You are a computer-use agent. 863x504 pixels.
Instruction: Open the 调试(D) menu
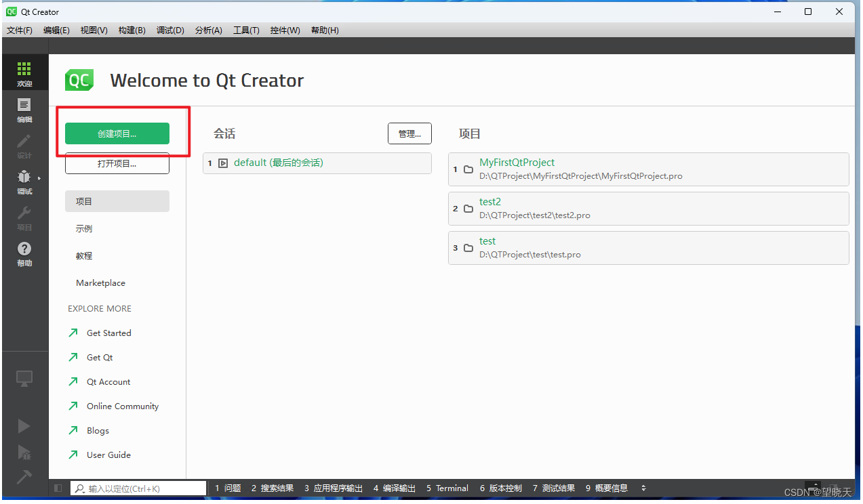(170, 30)
